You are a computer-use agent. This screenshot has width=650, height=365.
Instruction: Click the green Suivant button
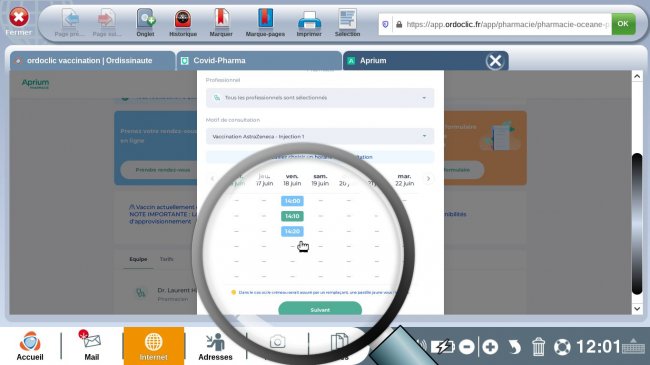point(320,308)
